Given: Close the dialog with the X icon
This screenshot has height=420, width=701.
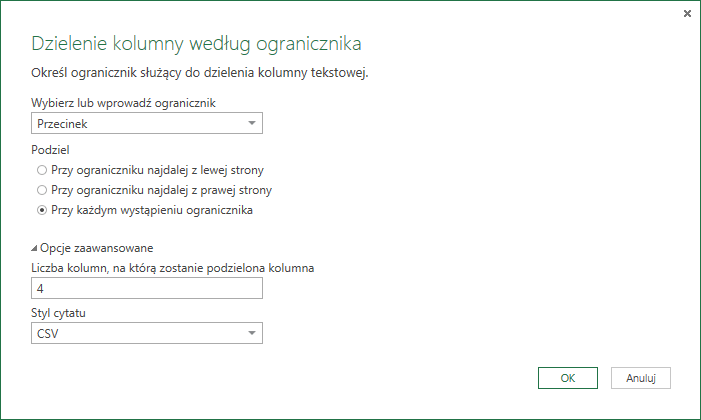Looking at the screenshot, I should (x=687, y=14).
